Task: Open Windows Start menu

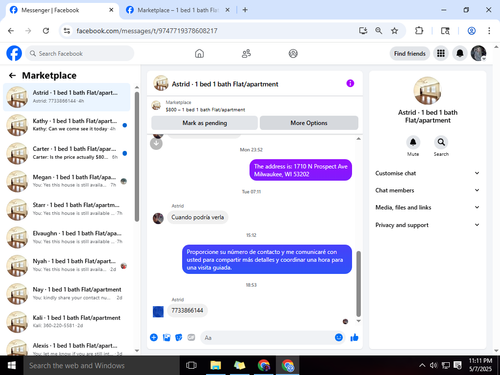Action: click(x=12, y=365)
